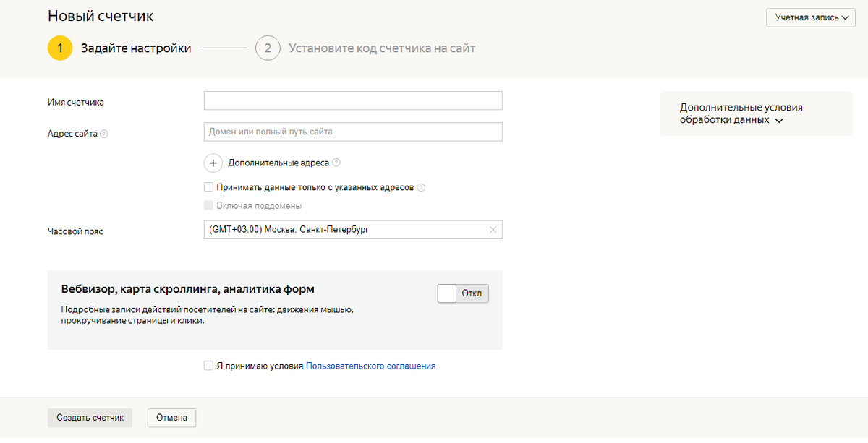Accept terms via Я принимаю условия checkbox

click(208, 366)
